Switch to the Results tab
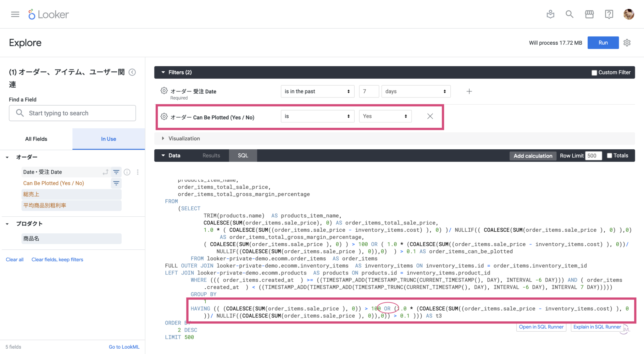This screenshot has height=354, width=644. pyautogui.click(x=211, y=155)
